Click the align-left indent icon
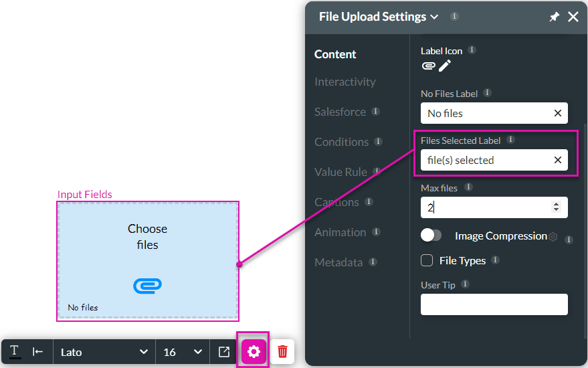Image resolution: width=588 pixels, height=368 pixels. point(37,351)
